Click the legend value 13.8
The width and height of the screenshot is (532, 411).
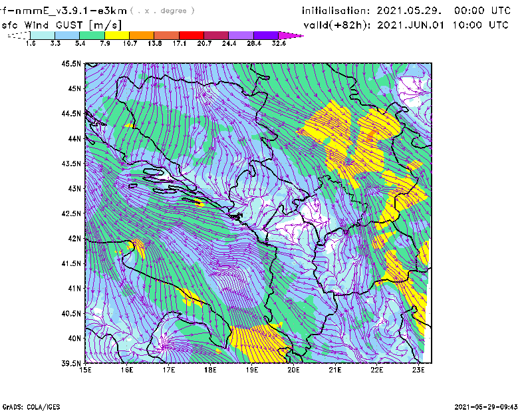click(x=155, y=43)
